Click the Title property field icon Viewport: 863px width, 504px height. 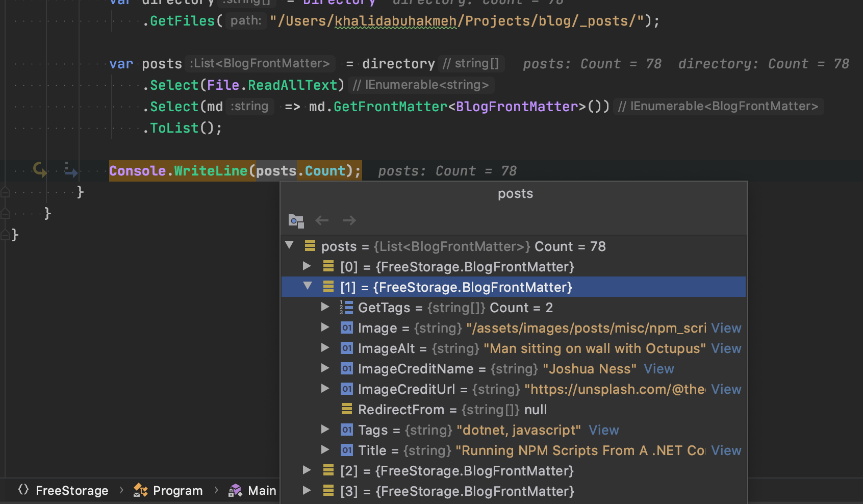347,450
